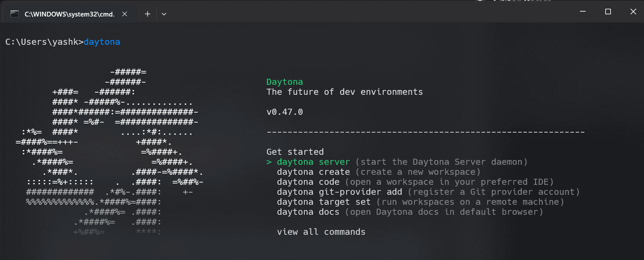Viewport: 644px width, 260px height.
Task: Select the green Daytona title text
Action: click(284, 82)
